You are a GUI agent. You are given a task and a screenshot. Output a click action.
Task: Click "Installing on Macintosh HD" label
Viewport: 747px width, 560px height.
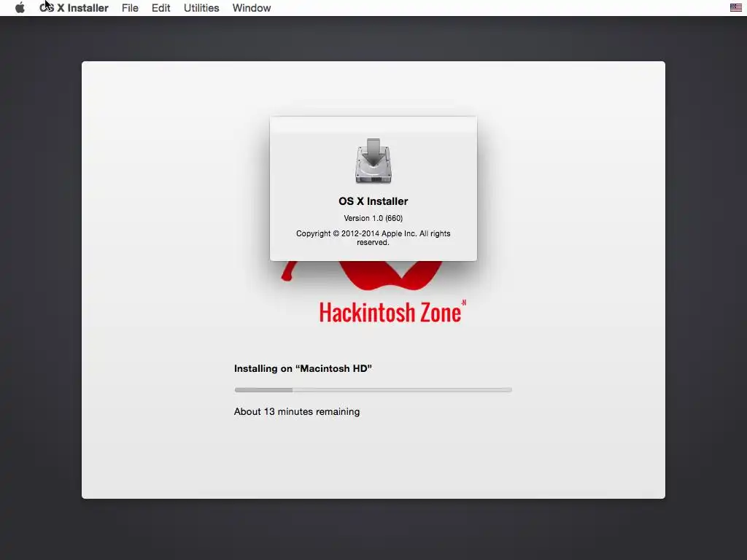(303, 368)
